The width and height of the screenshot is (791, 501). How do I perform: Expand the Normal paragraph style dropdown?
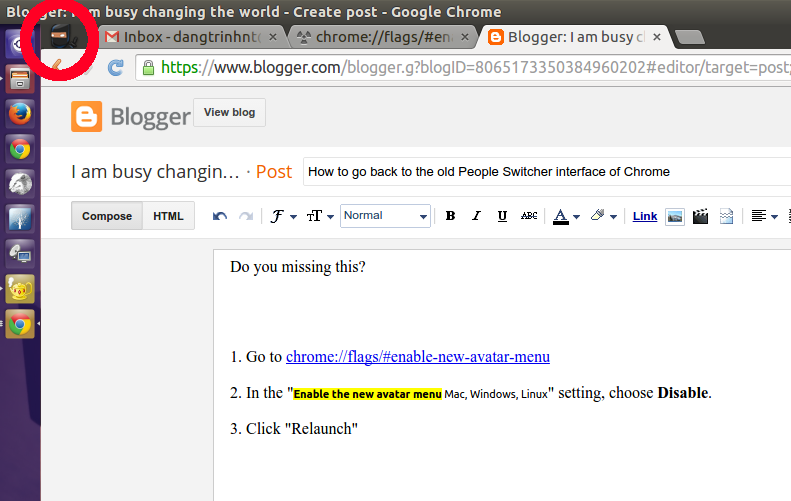(385, 216)
